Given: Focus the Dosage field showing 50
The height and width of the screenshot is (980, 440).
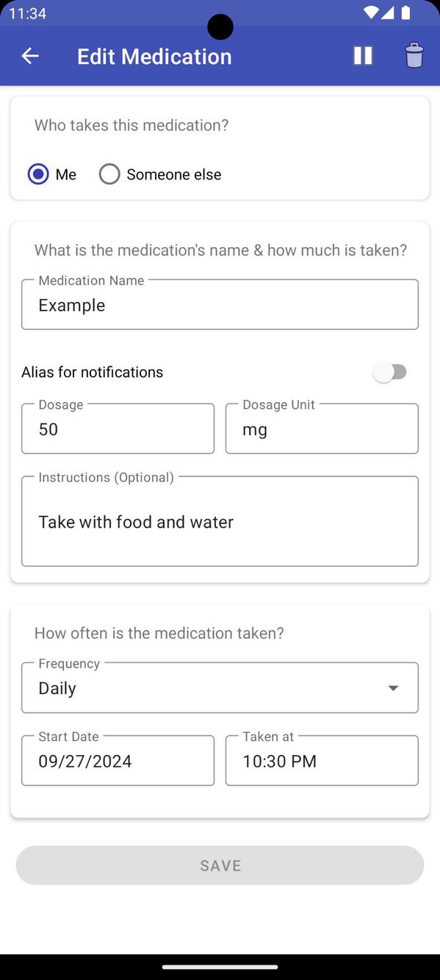Looking at the screenshot, I should click(118, 429).
